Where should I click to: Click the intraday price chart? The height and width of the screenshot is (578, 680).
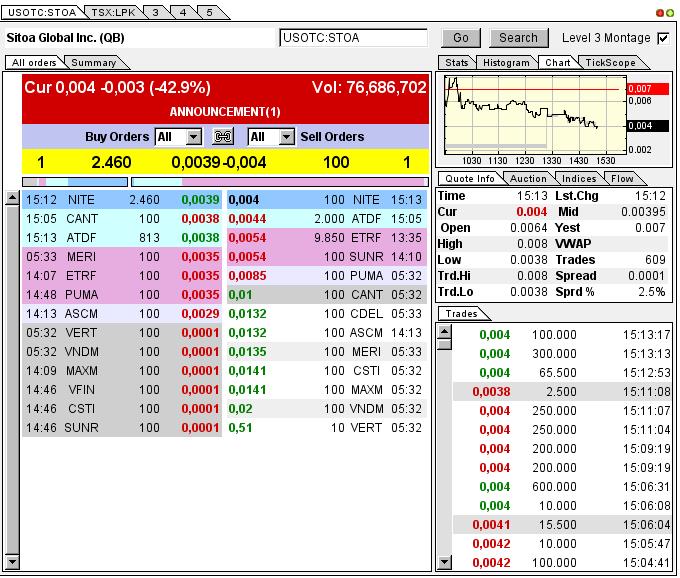pyautogui.click(x=535, y=115)
